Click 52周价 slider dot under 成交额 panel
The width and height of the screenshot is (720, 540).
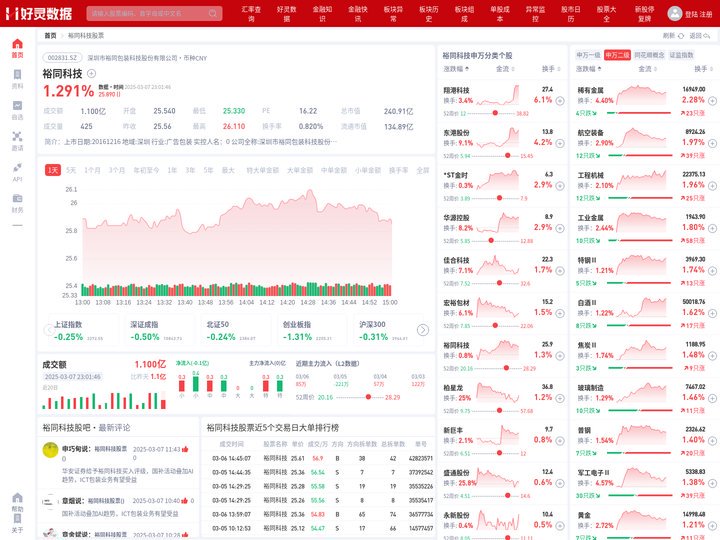click(368, 397)
